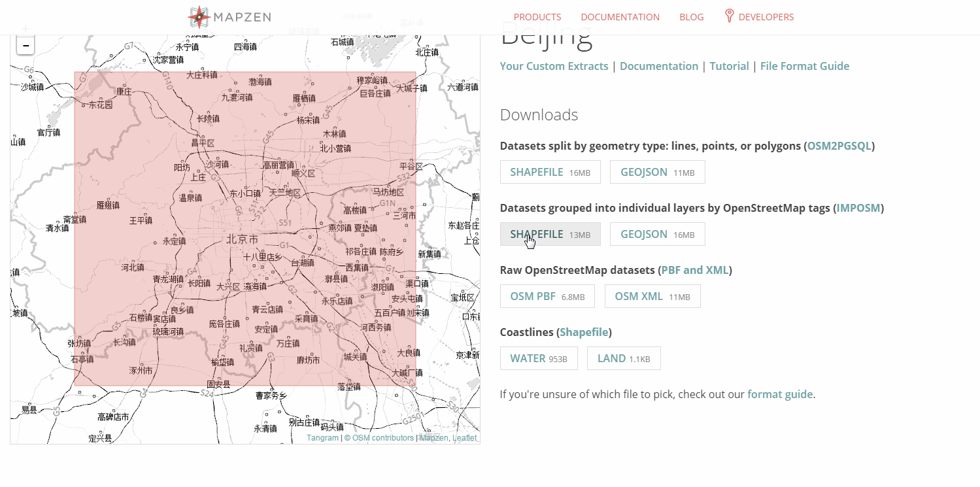Image resolution: width=980 pixels, height=487 pixels.
Task: Click the 廊坊市 label on the map
Action: [308, 360]
